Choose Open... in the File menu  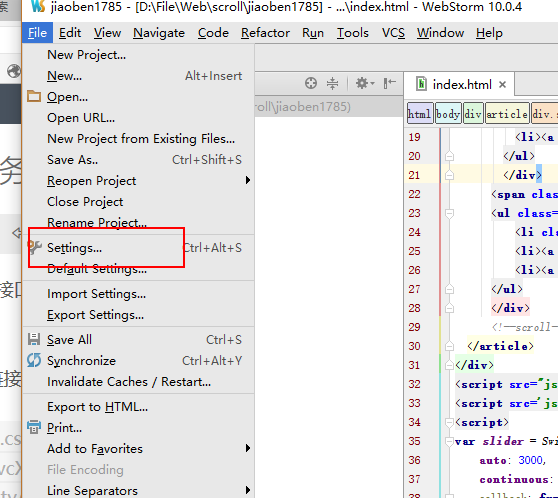click(x=138, y=97)
